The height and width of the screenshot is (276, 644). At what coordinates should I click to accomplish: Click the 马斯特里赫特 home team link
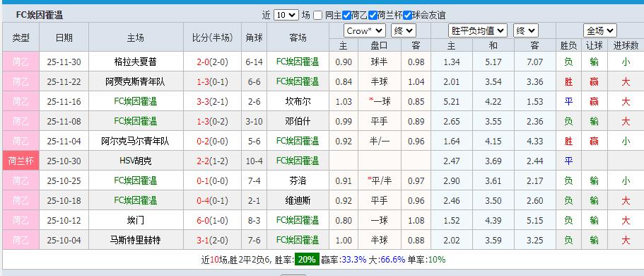coord(135,240)
